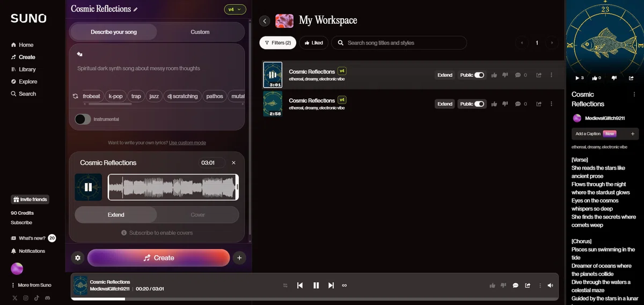Open more options for the 2:58 song
The width and height of the screenshot is (644, 305).
pos(551,104)
